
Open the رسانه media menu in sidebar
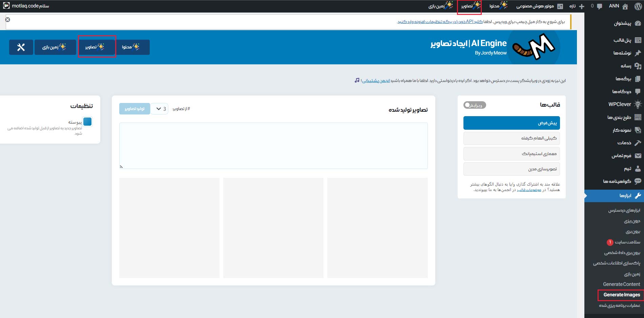click(626, 66)
